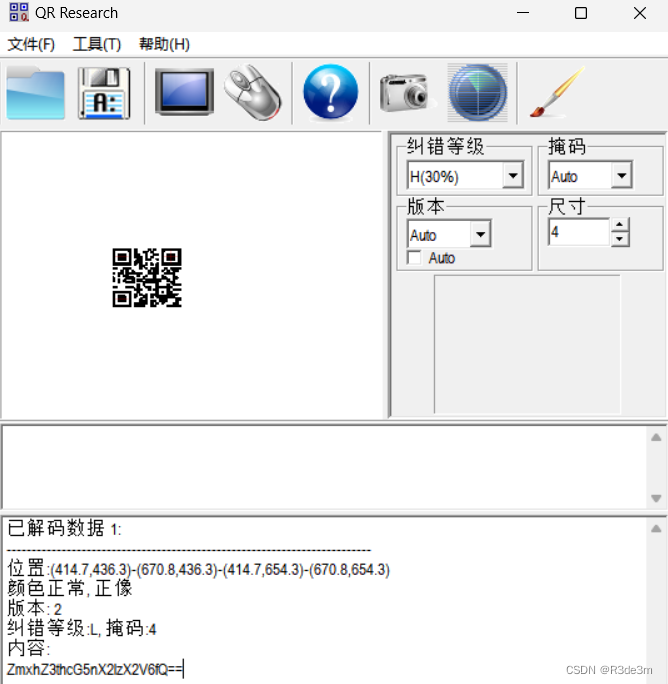Image resolution: width=668 pixels, height=684 pixels.
Task: Open the 工具(T) menu
Action: pyautogui.click(x=96, y=44)
